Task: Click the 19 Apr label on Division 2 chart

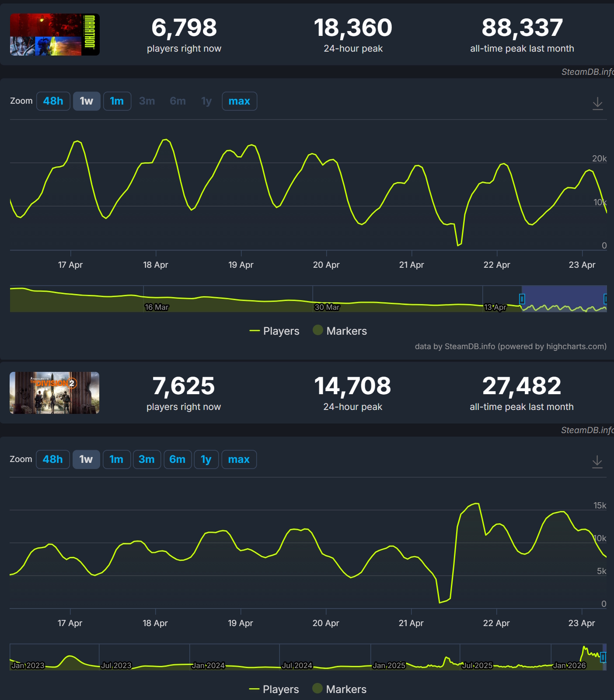Action: (241, 623)
